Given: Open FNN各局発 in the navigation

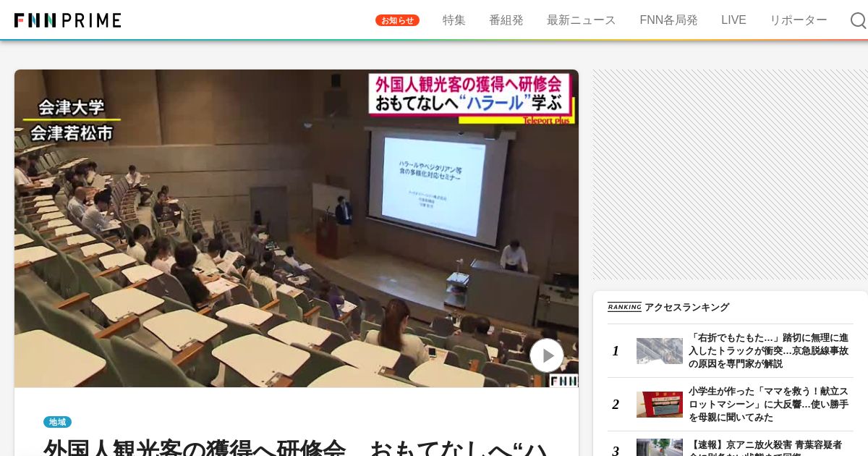Looking at the screenshot, I should 668,20.
